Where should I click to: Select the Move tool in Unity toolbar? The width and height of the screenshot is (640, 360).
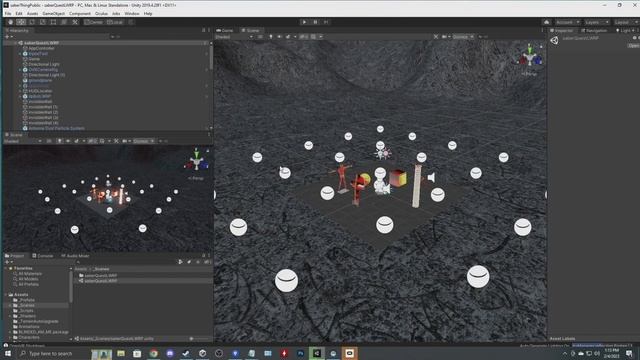(x=21, y=22)
